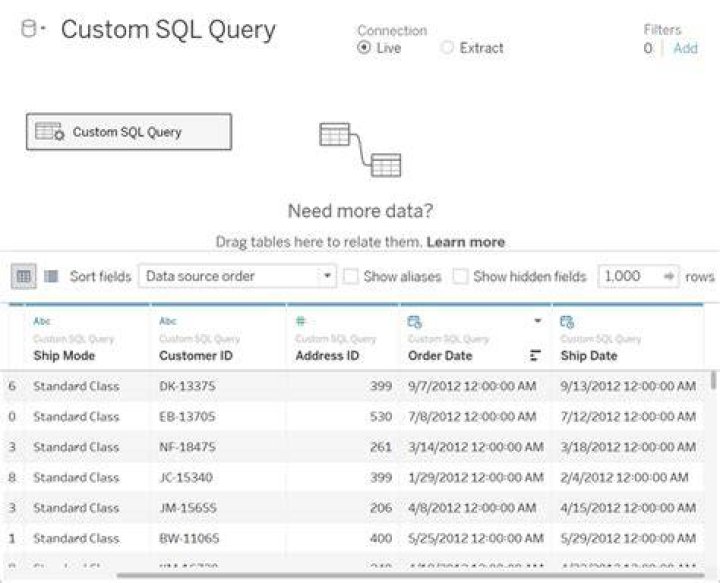Change Address ID number type icon
This screenshot has height=583, width=720.
coord(300,321)
